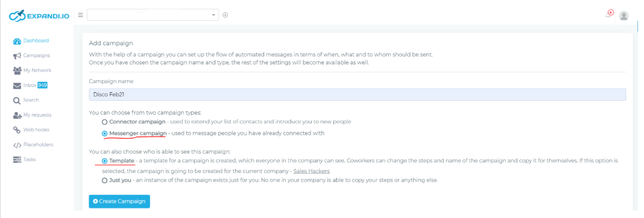The width and height of the screenshot is (644, 218).
Task: Open notifications bell icon
Action: click(x=609, y=14)
